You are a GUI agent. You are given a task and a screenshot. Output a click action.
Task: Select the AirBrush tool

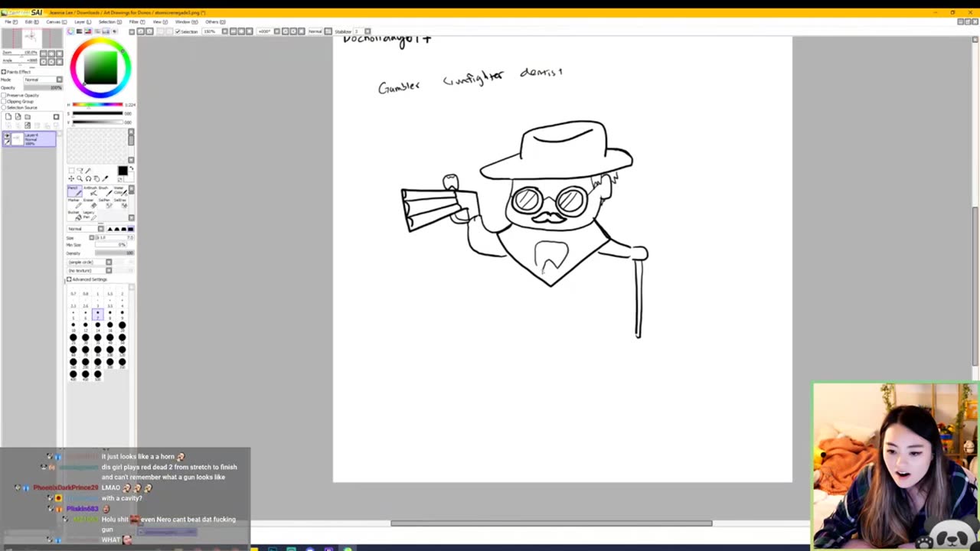coord(90,191)
